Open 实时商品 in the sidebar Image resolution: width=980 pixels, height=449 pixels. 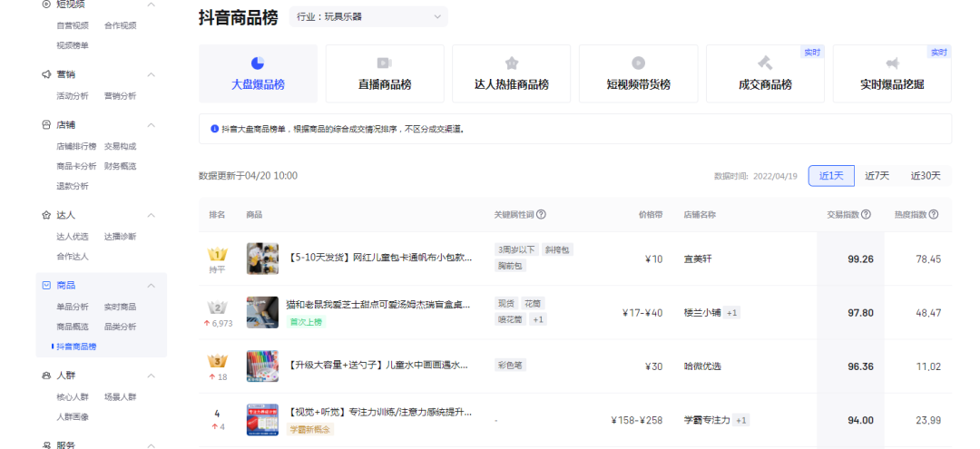pyautogui.click(x=120, y=307)
